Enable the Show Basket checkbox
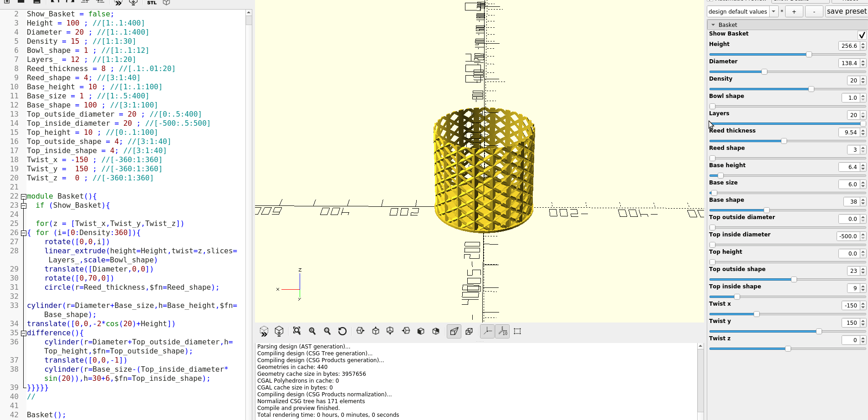 (861, 35)
